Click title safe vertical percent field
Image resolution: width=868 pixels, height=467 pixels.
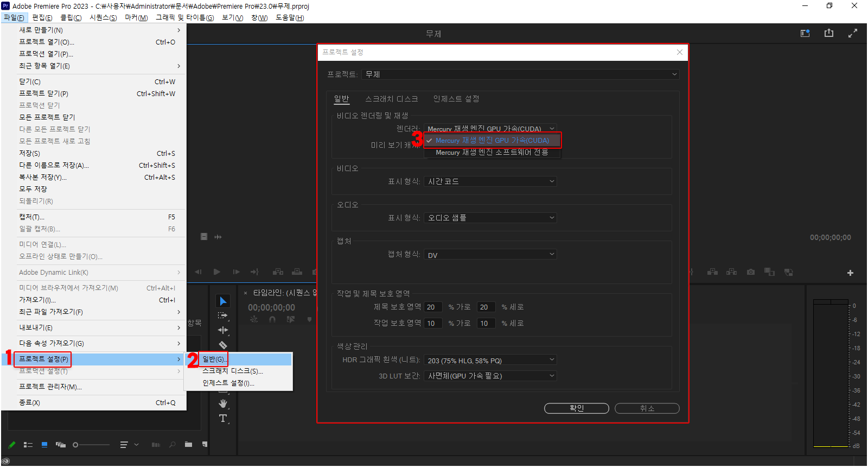click(x=486, y=307)
